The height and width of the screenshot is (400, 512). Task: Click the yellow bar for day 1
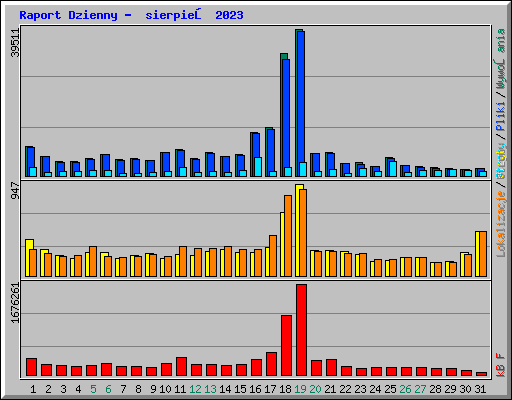pos(28,258)
